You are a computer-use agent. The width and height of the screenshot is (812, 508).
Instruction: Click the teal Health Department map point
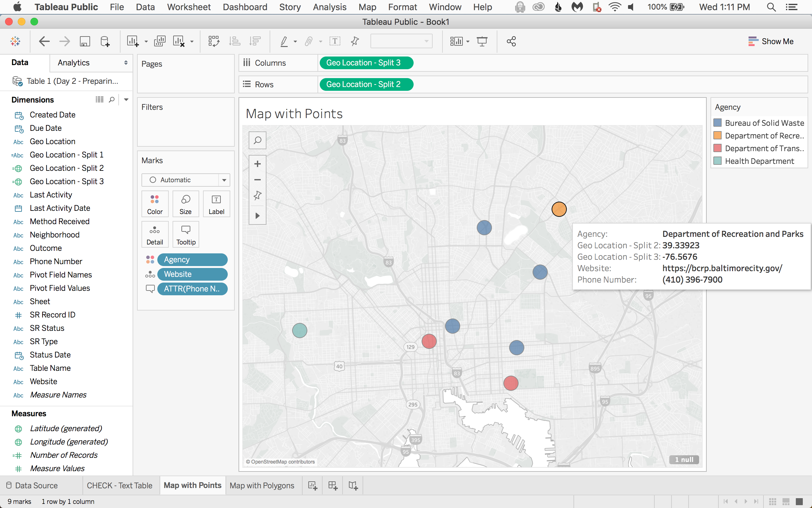click(300, 330)
